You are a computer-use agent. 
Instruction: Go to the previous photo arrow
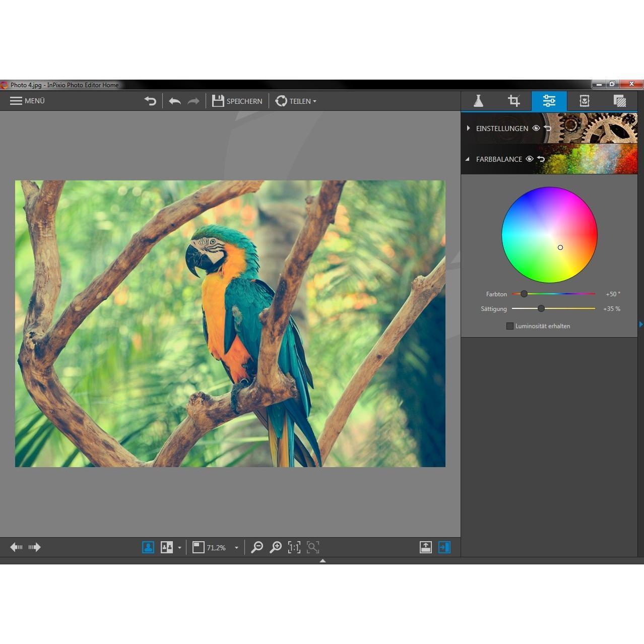tap(16, 547)
